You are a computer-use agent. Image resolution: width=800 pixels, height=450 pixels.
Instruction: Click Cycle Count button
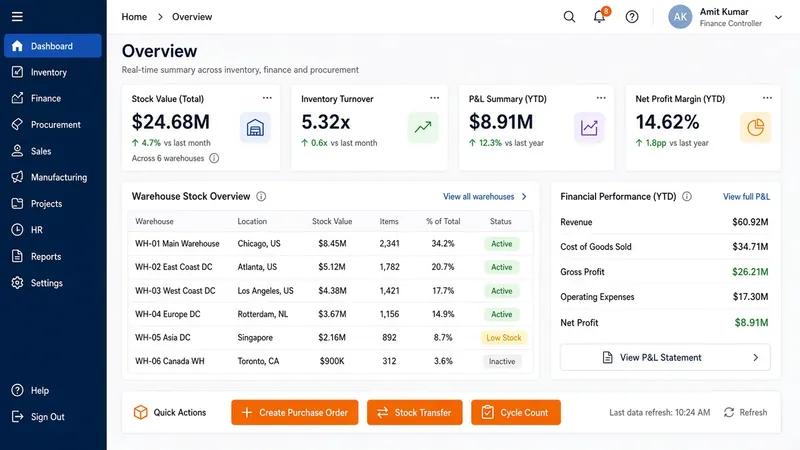pyautogui.click(x=516, y=412)
